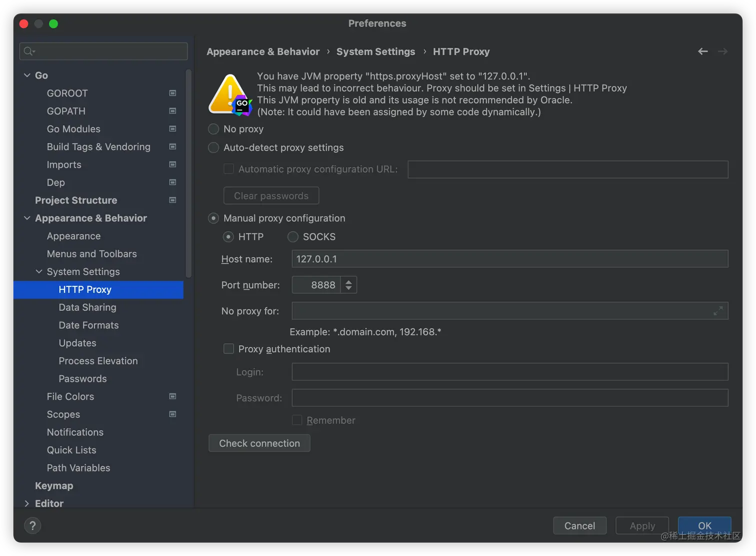756x556 pixels.
Task: Click the project-level icon beside GOROOT
Action: pos(172,93)
